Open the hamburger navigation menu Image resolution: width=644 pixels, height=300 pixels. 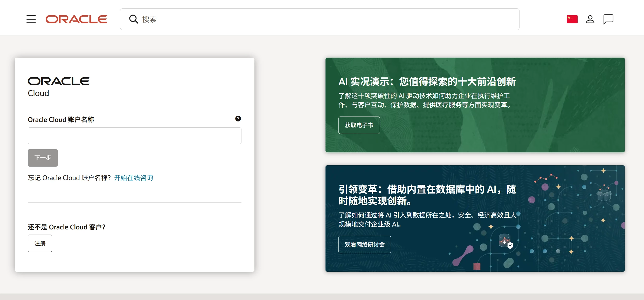[31, 19]
